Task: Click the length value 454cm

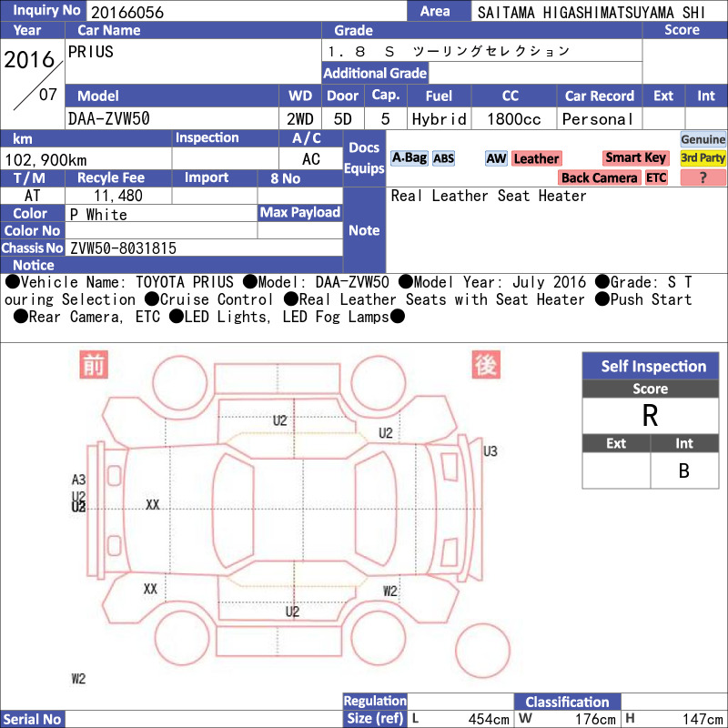Action: 489,719
